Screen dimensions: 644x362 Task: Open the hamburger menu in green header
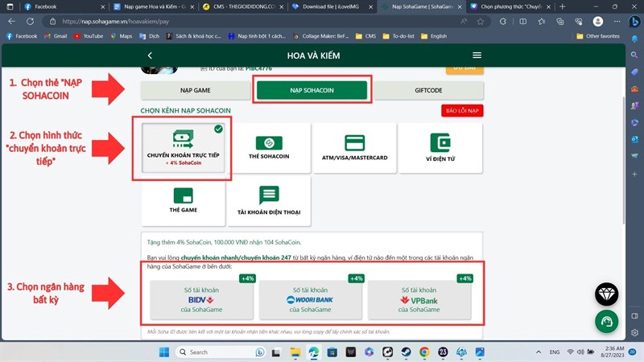pos(477,55)
